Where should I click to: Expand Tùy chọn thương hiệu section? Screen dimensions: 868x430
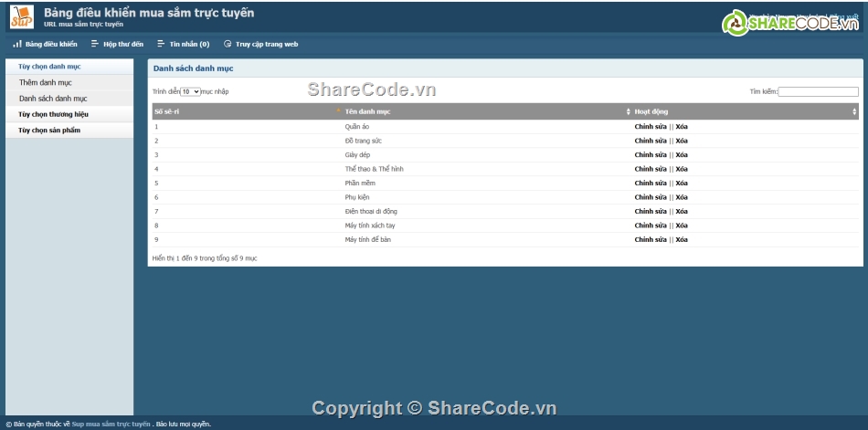click(69, 114)
